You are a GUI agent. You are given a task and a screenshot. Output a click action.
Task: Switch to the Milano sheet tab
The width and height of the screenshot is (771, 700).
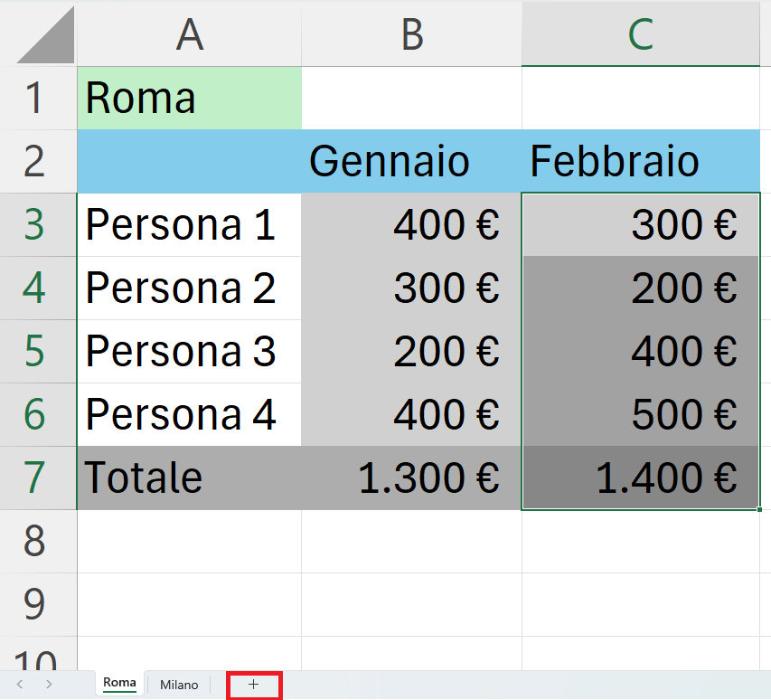coord(179,685)
